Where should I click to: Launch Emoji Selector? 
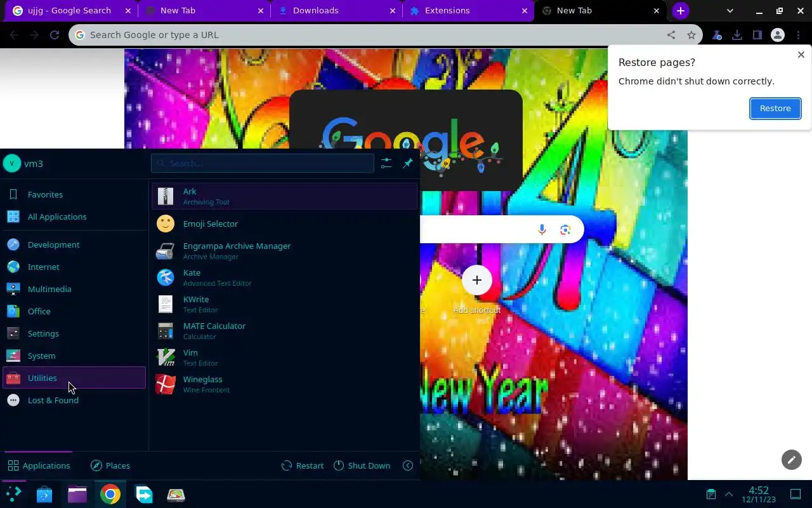point(284,224)
